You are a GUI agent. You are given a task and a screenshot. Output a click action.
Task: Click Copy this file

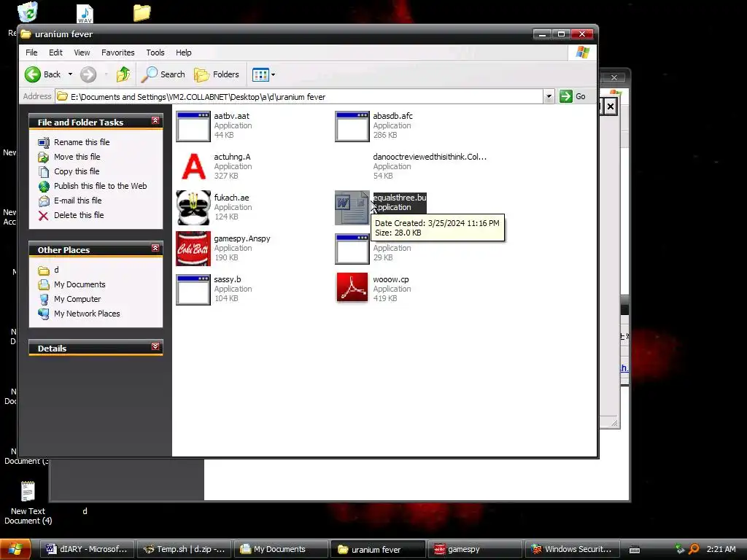click(x=76, y=171)
